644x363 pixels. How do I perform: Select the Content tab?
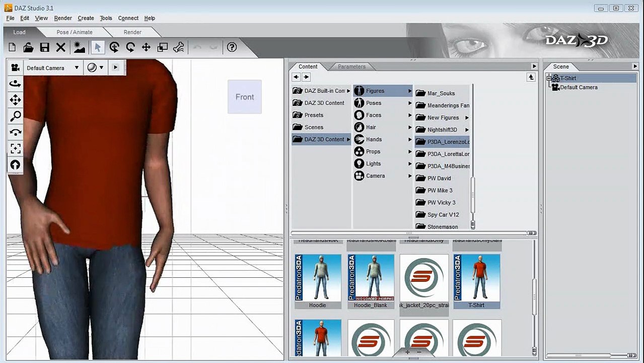click(308, 67)
